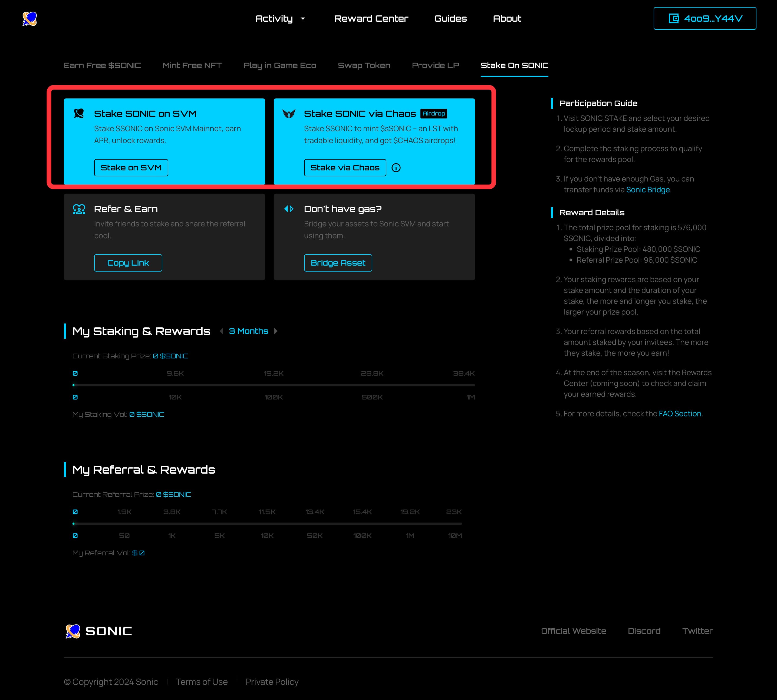Image resolution: width=777 pixels, height=700 pixels.
Task: Click the Chaos wings icon
Action: (x=289, y=113)
